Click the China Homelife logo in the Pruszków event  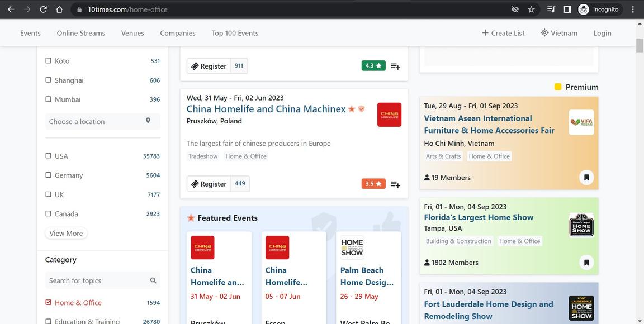pos(389,115)
